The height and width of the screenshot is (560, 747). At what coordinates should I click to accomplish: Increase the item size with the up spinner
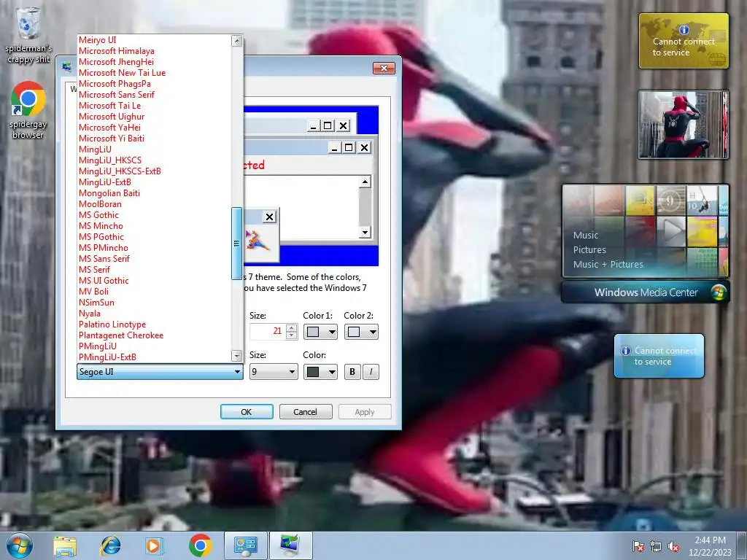point(292,327)
